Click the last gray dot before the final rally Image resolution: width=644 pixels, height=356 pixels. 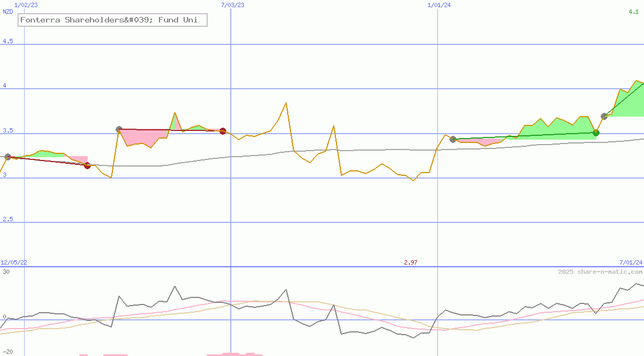(x=604, y=116)
